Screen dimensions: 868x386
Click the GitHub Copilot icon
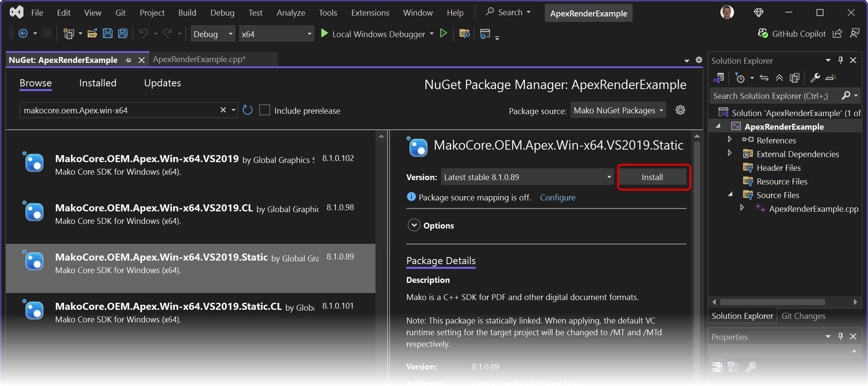[x=763, y=34]
